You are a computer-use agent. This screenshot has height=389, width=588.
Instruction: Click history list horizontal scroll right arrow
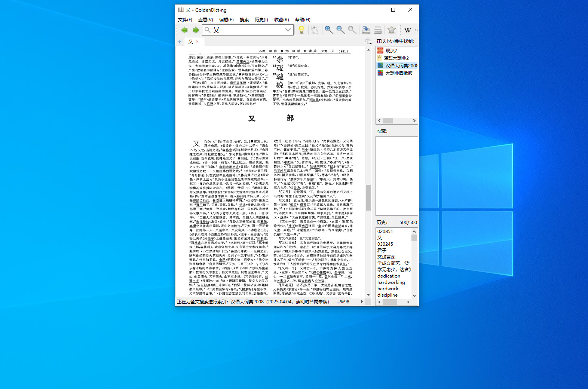click(x=408, y=302)
